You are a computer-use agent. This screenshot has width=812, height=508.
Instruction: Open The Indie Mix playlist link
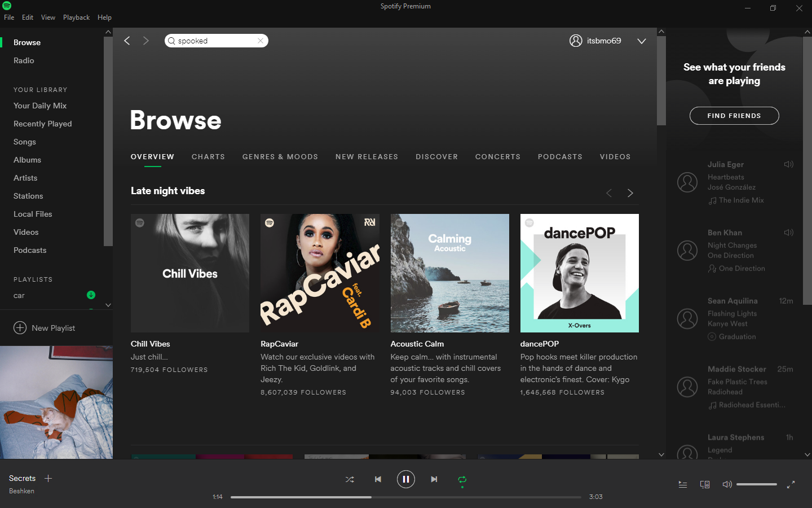tap(742, 200)
